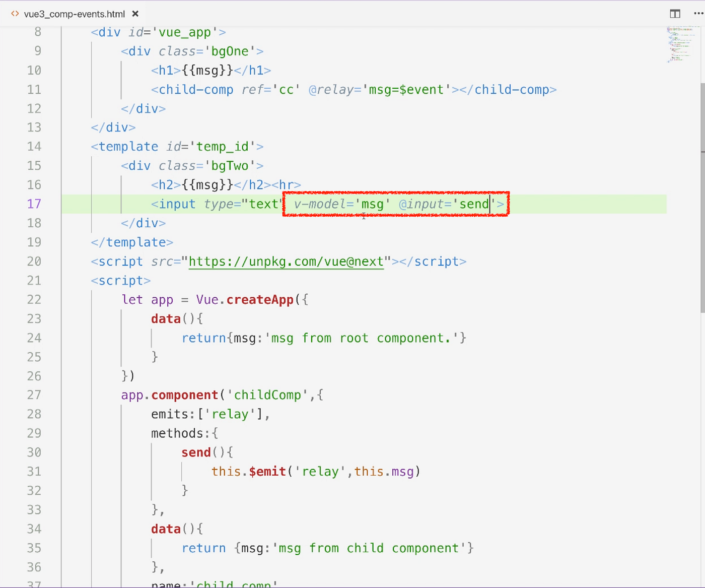This screenshot has height=588, width=705.
Task: Click the 'temp_id' template id value
Action: tap(223, 147)
